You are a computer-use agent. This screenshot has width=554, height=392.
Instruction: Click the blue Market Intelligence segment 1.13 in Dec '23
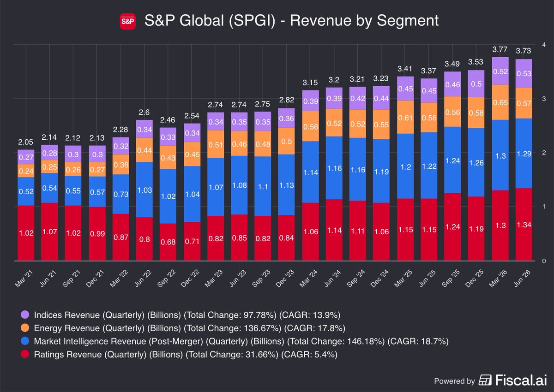pyautogui.click(x=287, y=185)
